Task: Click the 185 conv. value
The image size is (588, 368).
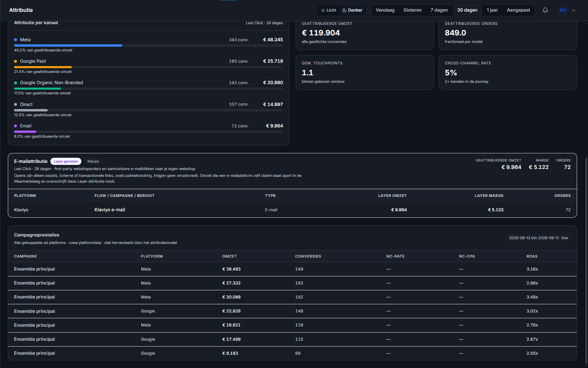Action: click(x=239, y=61)
